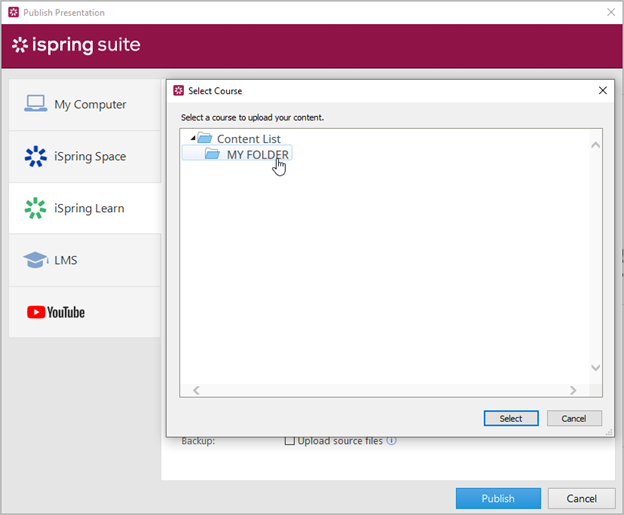Click the vertical scrollbar up arrow
Viewport: 624px width, 515px height.
tap(595, 145)
